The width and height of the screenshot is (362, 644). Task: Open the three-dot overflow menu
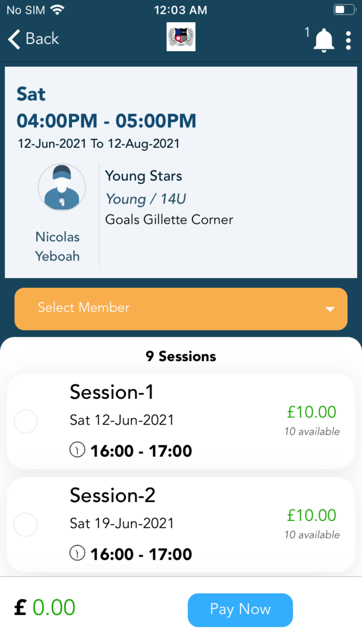point(348,40)
